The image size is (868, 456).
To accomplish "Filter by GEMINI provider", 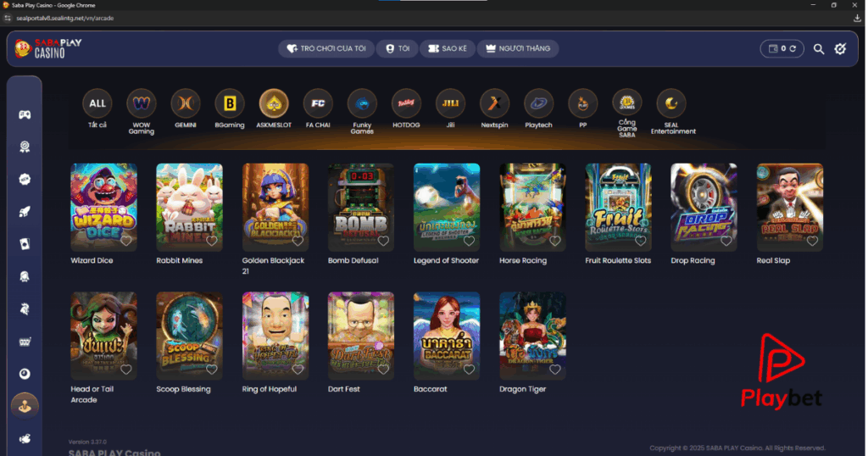I will (186, 103).
